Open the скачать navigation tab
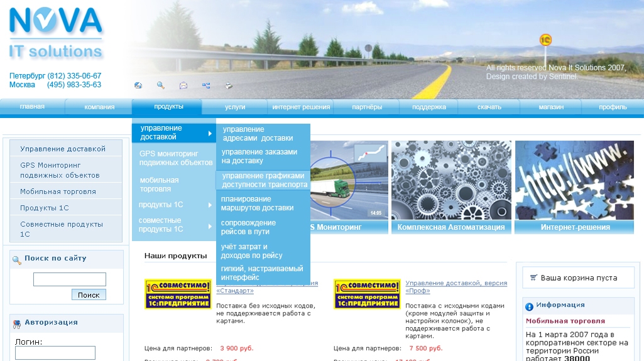The image size is (644, 361). tap(489, 107)
